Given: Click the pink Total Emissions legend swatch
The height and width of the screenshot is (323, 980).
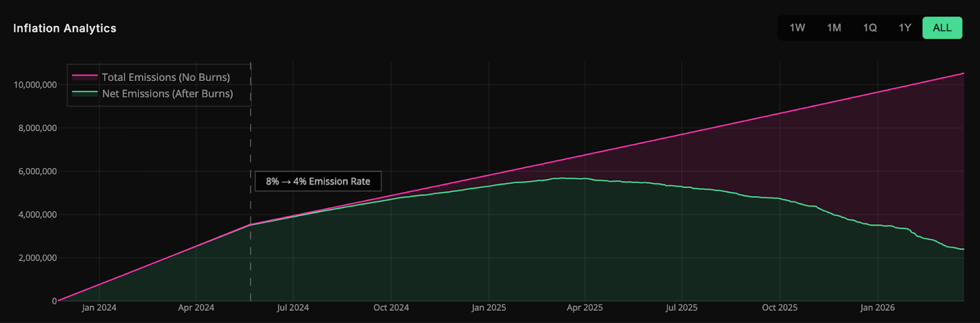Looking at the screenshot, I should tap(85, 77).
